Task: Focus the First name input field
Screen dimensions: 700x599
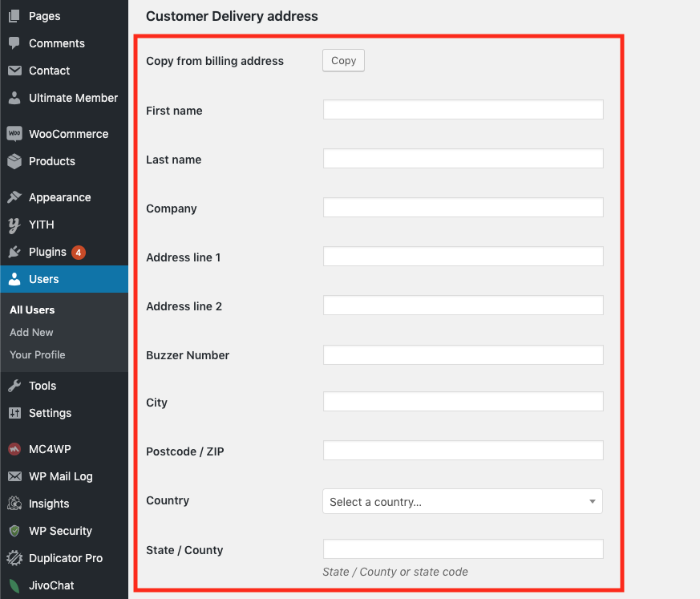Action: coord(463,110)
